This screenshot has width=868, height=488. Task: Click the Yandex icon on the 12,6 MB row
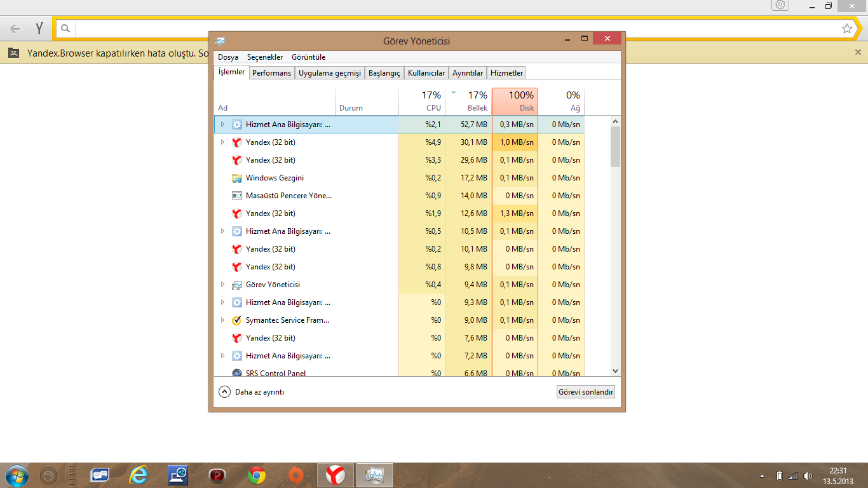tap(237, 213)
